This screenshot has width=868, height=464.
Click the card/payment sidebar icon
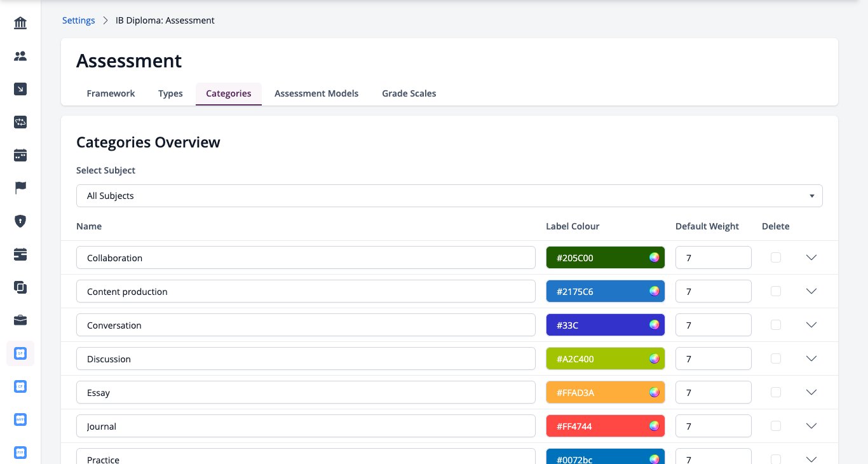point(20,254)
